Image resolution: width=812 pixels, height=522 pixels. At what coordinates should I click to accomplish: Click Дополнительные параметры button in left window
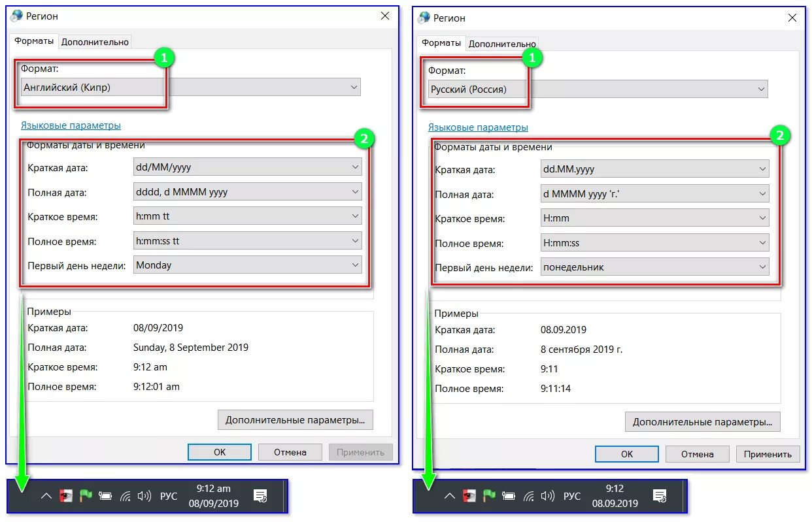296,419
